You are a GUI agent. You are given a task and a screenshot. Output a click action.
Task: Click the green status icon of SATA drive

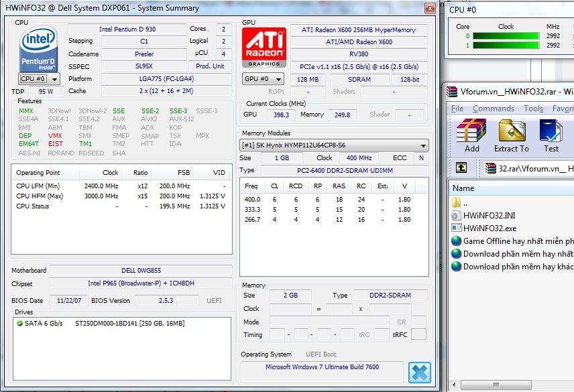(19, 323)
